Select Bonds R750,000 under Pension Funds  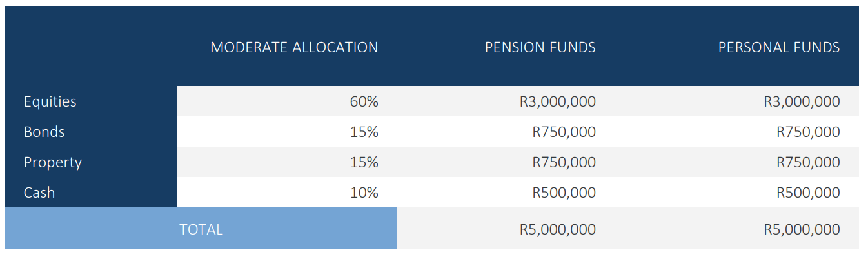pos(564,132)
